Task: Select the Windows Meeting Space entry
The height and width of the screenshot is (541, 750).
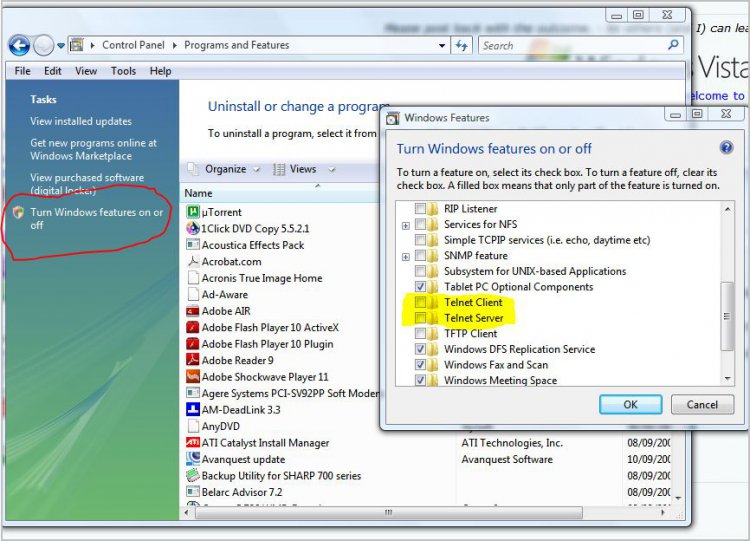Action: [x=500, y=380]
